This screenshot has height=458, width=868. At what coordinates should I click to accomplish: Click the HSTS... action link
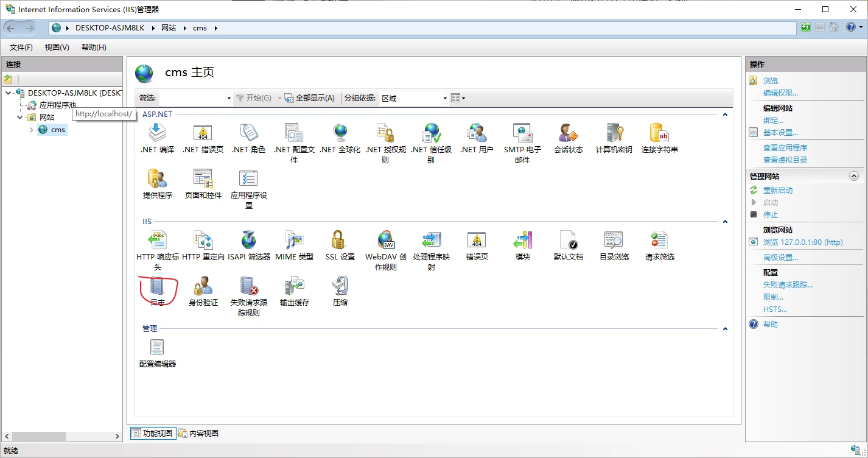coord(775,309)
